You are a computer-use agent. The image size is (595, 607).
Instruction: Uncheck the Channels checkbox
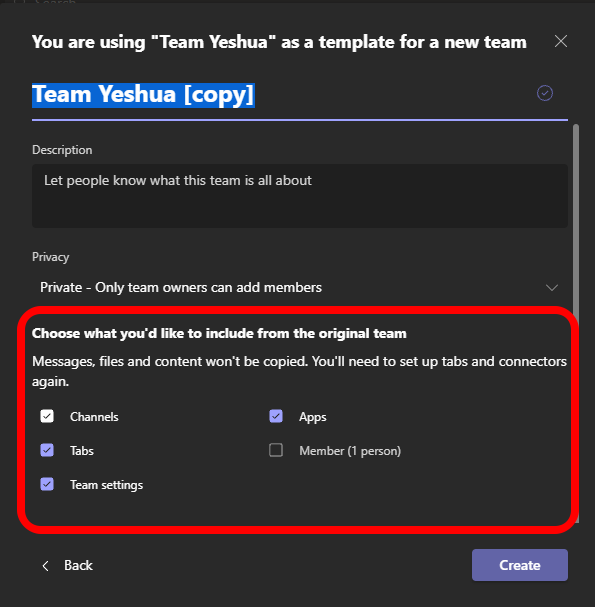point(47,417)
